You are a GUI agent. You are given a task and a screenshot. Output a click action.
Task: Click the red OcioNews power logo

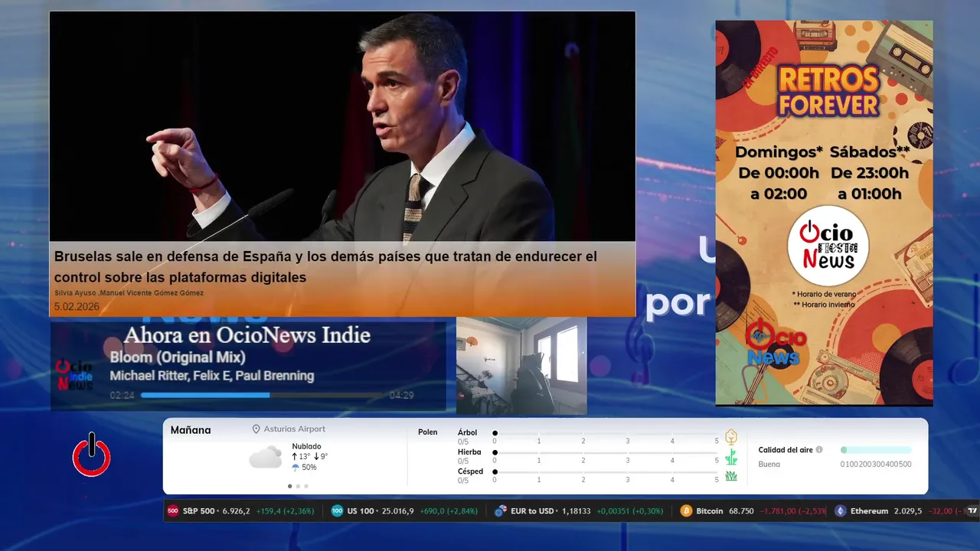[92, 455]
